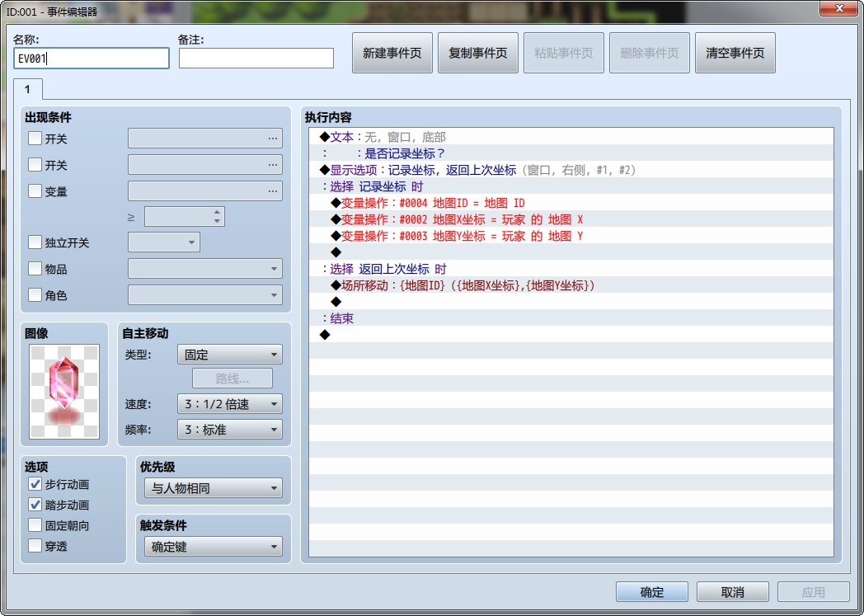Open the 优先级 priority dropdown

[x=214, y=488]
